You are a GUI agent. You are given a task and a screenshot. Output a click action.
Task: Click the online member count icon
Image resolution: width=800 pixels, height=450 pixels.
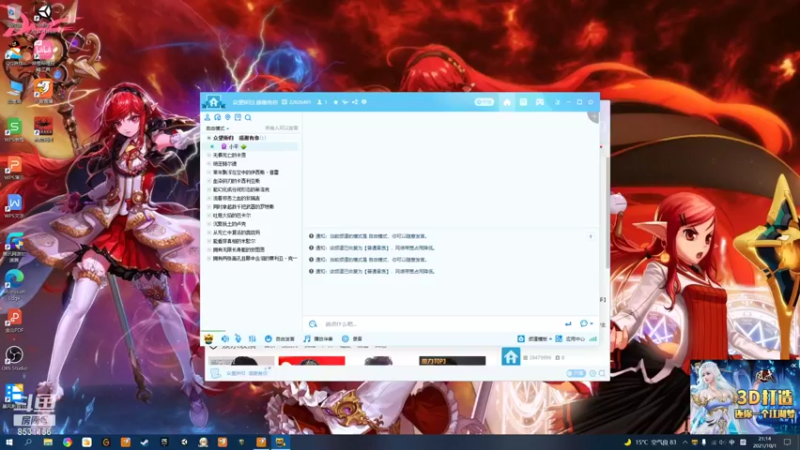[x=320, y=102]
